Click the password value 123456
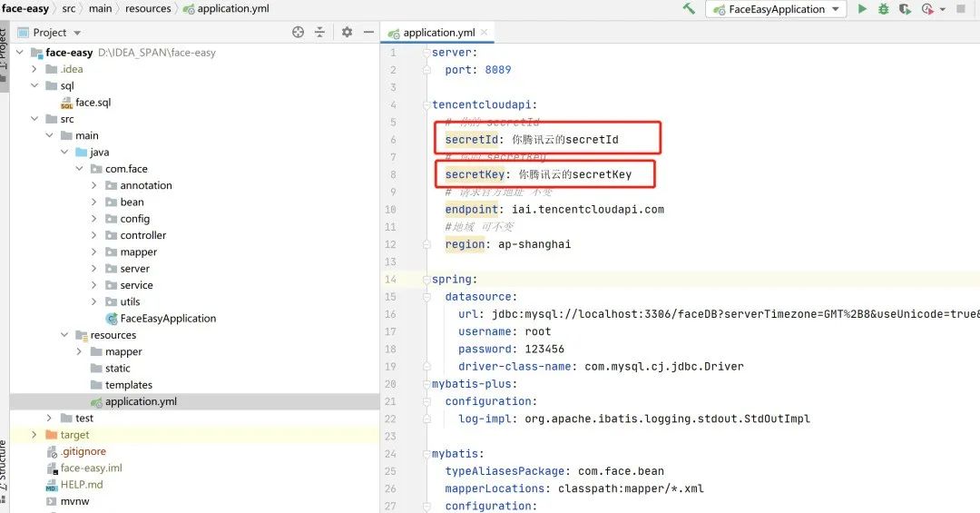Image resolution: width=980 pixels, height=513 pixels. point(544,349)
